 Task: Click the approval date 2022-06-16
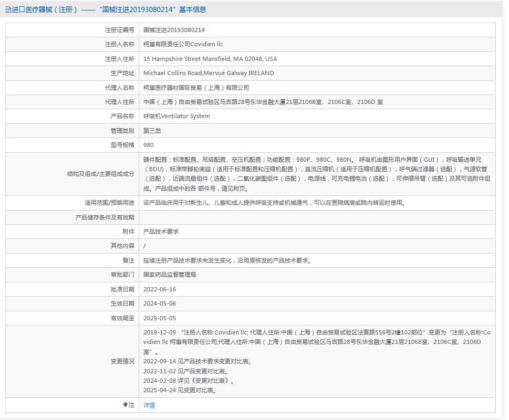[x=160, y=289]
